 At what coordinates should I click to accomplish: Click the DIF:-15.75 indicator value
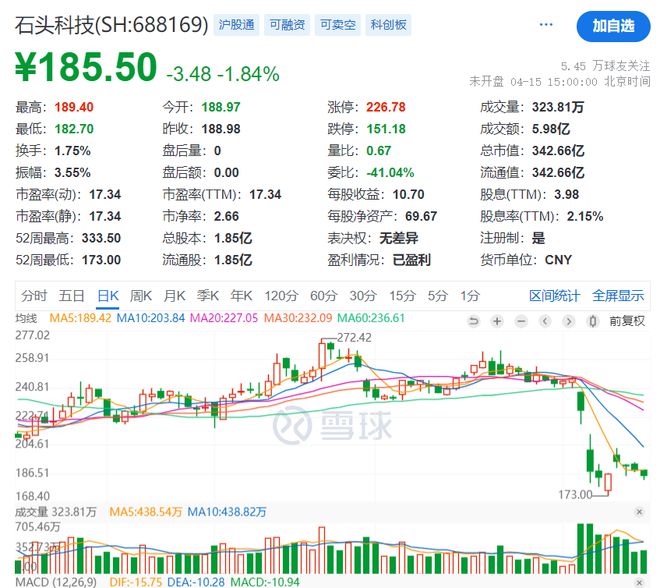tap(136, 582)
